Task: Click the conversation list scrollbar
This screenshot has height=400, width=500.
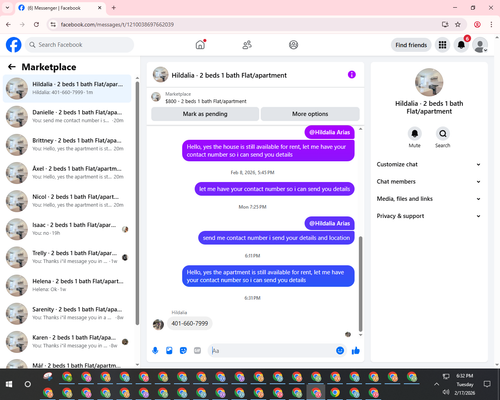Action: point(137,203)
